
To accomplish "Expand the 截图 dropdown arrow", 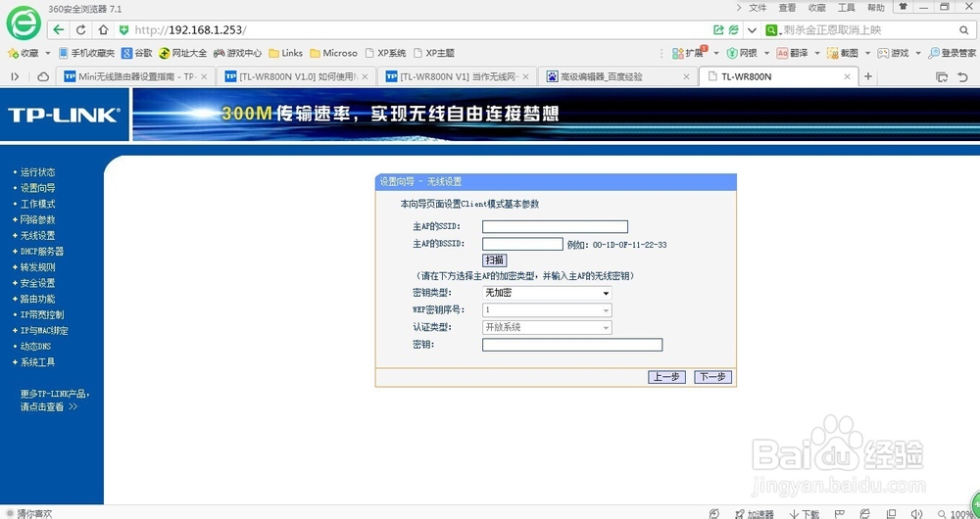I will coord(867,53).
